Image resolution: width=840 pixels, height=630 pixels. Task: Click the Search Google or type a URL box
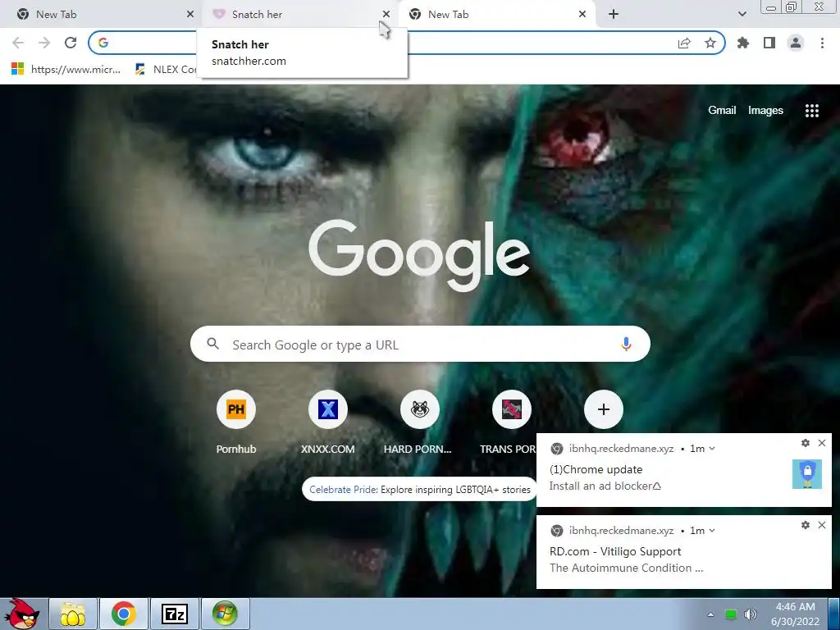(x=420, y=344)
